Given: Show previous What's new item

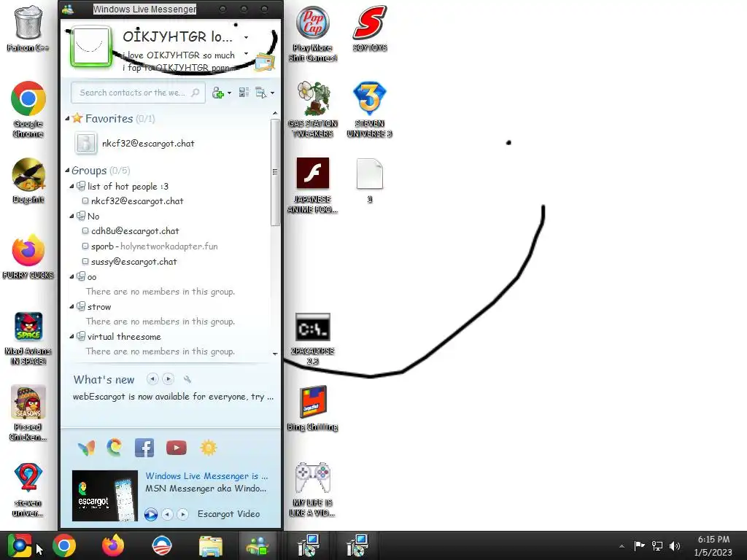Looking at the screenshot, I should 152,379.
